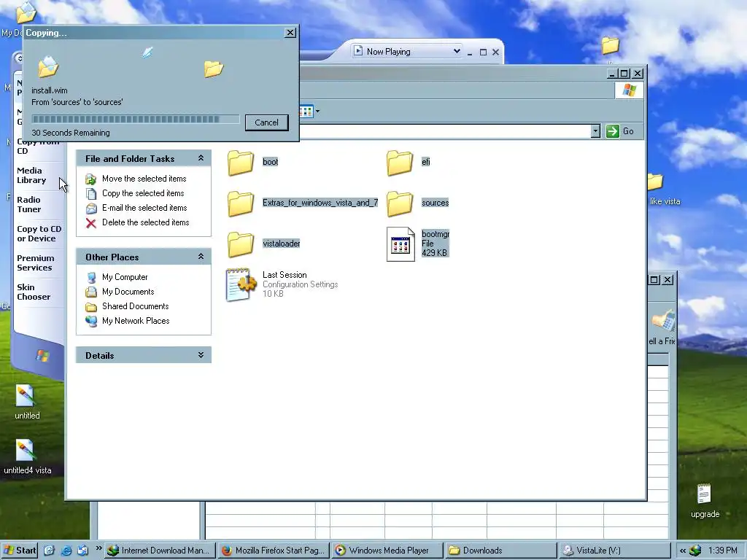The image size is (747, 560).
Task: Collapse the File and Folder Tasks panel
Action: coord(201,158)
